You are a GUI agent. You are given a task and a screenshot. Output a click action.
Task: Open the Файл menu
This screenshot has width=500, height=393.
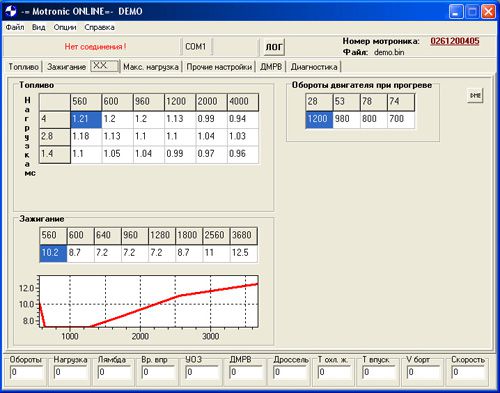pos(15,27)
